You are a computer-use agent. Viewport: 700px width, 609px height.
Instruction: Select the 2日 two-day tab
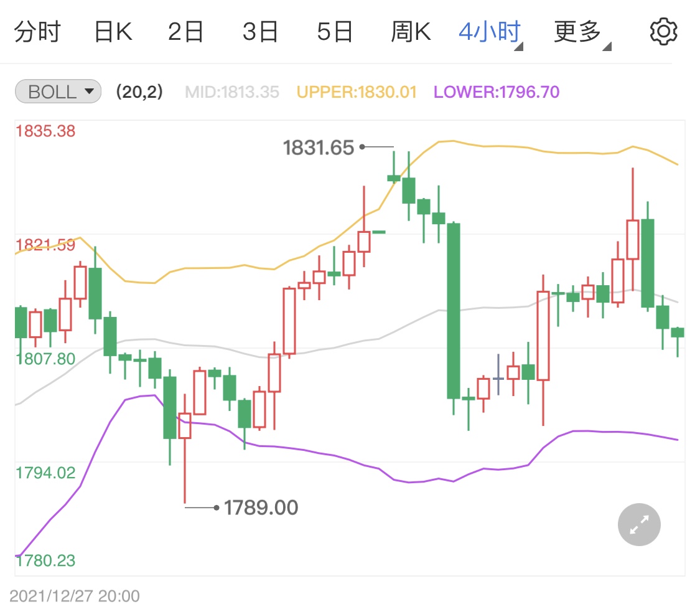point(185,32)
